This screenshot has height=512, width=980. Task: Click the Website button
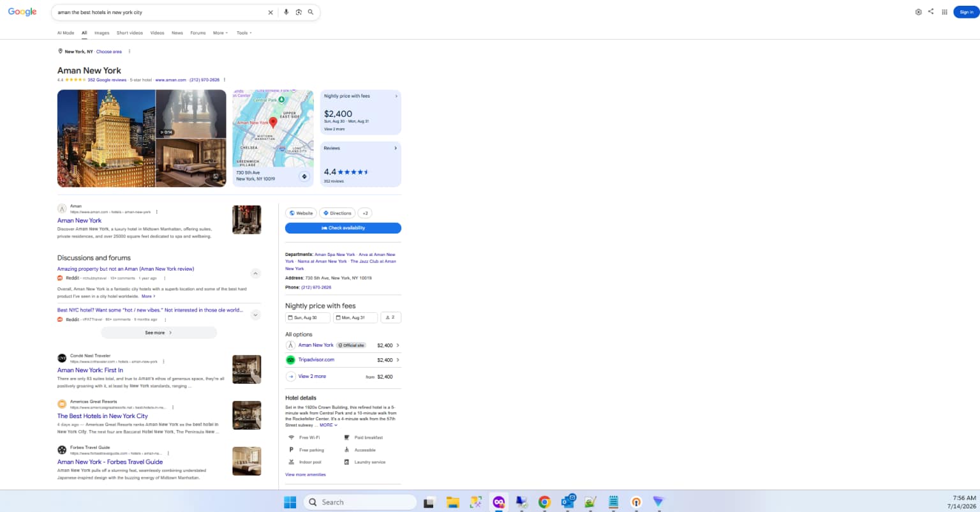point(301,213)
